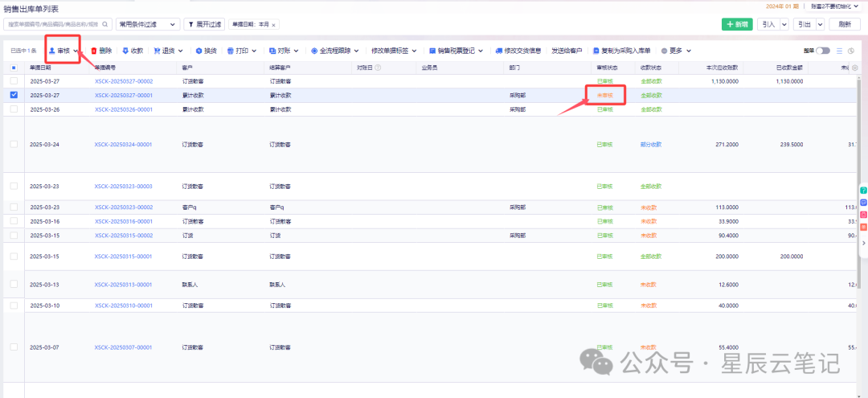
Task: Check the row XSCK-20250316-00001 checkbox
Action: pyautogui.click(x=14, y=221)
